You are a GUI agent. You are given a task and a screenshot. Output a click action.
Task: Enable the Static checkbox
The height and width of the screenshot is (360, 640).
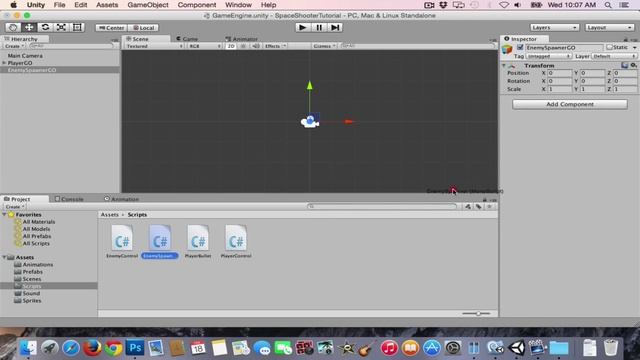tap(609, 47)
